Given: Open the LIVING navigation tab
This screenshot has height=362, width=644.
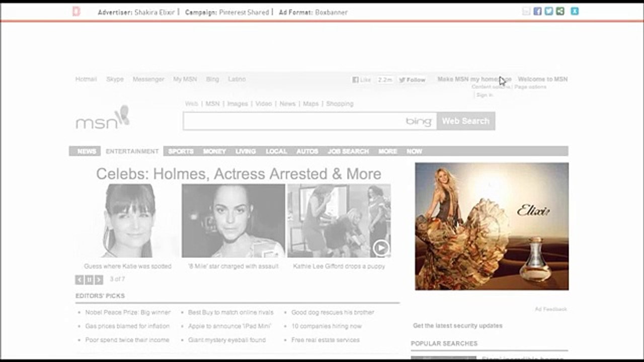Looking at the screenshot, I should (x=246, y=151).
